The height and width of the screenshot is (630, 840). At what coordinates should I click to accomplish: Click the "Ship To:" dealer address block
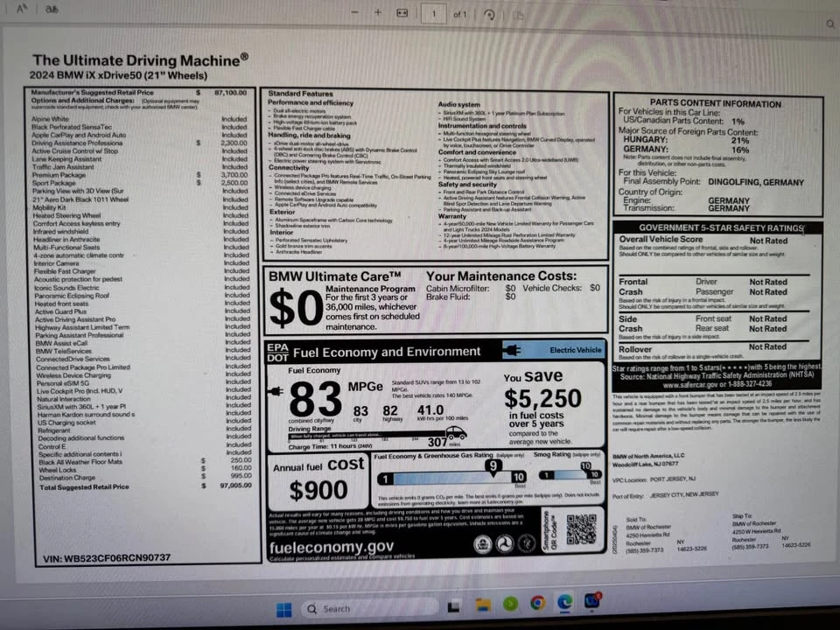(x=771, y=530)
